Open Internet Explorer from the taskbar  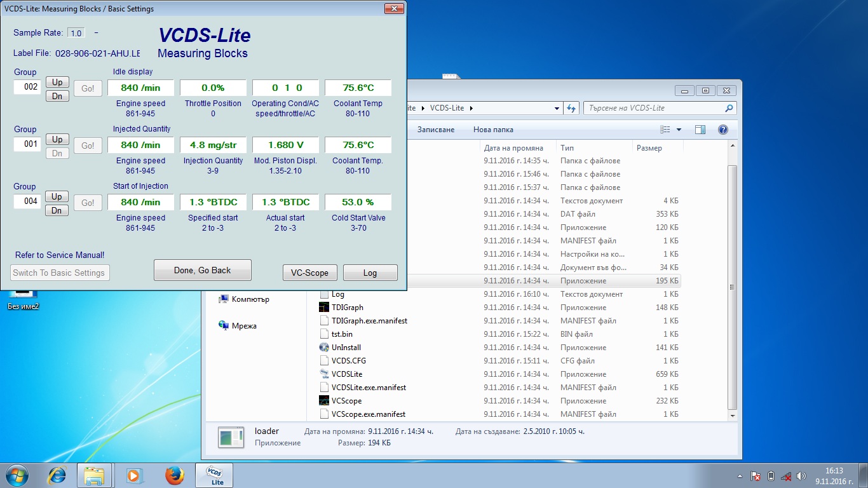(x=58, y=475)
